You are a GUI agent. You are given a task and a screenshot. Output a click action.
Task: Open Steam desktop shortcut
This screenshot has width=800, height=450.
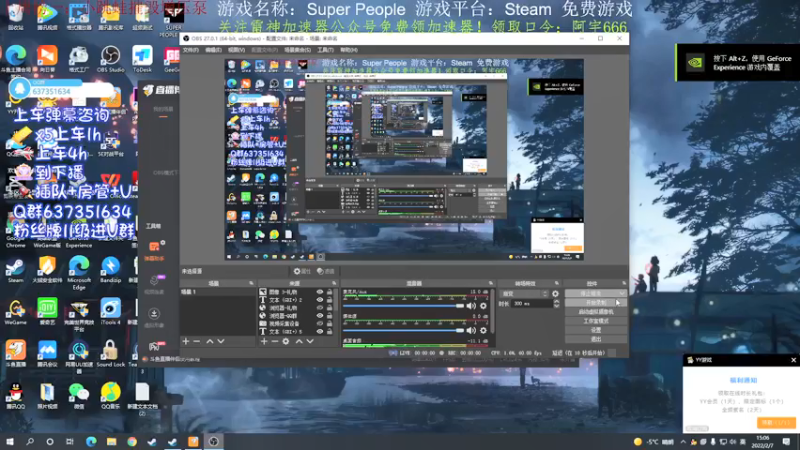pyautogui.click(x=15, y=270)
